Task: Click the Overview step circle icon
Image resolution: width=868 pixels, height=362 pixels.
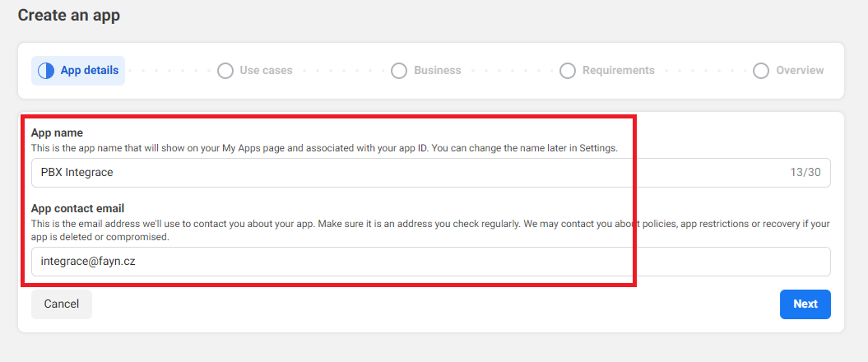Action: 761,71
